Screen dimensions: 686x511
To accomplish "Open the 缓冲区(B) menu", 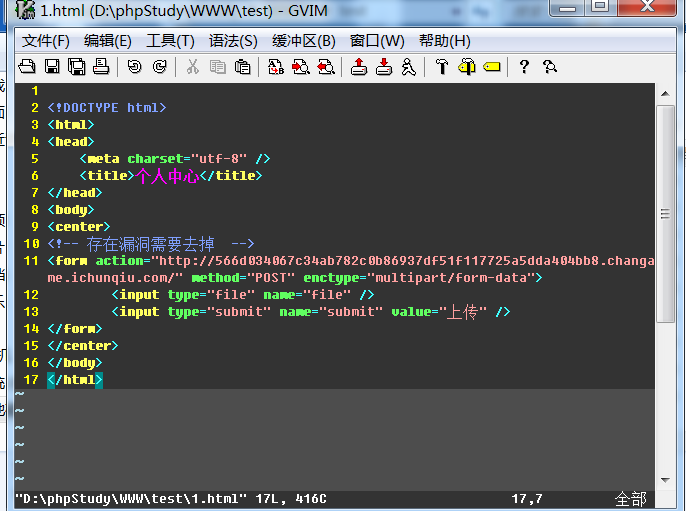I will tap(304, 41).
